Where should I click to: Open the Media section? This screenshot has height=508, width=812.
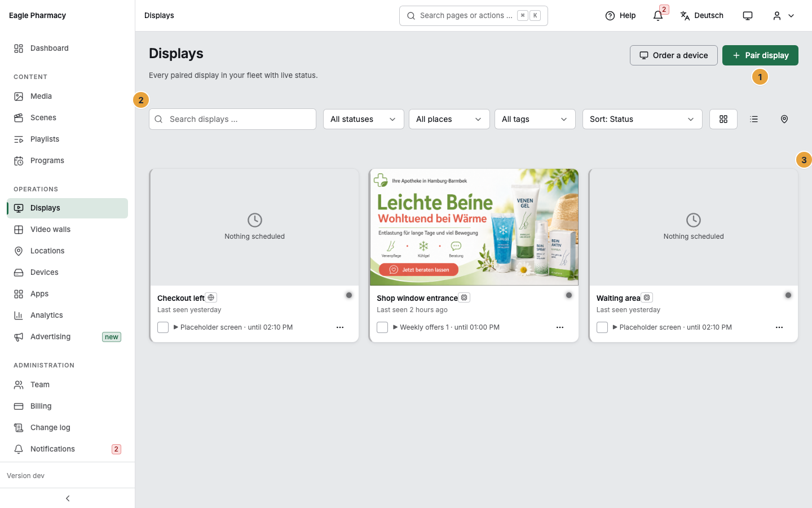68,97
